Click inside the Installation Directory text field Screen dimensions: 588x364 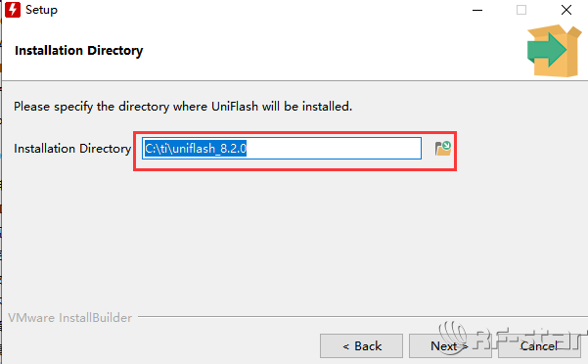point(282,149)
